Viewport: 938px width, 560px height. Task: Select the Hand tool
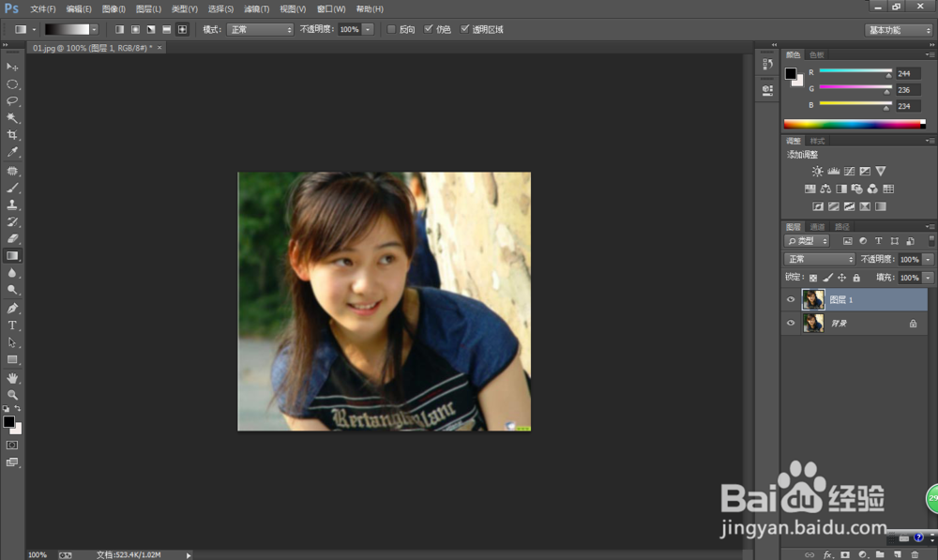pyautogui.click(x=12, y=378)
